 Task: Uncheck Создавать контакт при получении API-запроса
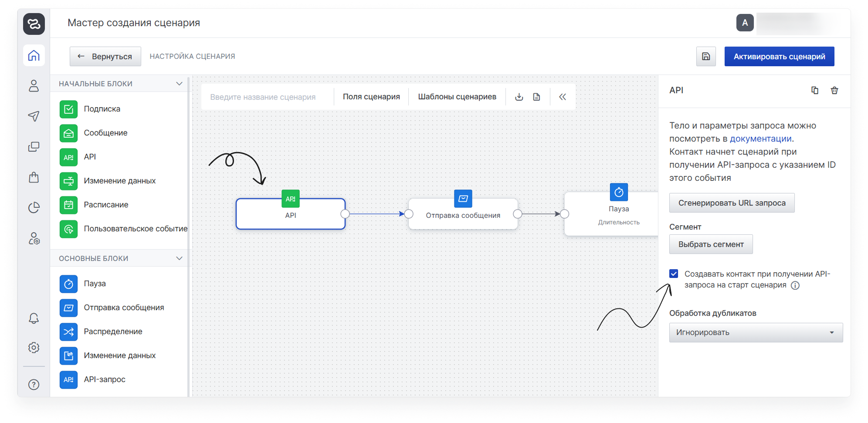(674, 274)
